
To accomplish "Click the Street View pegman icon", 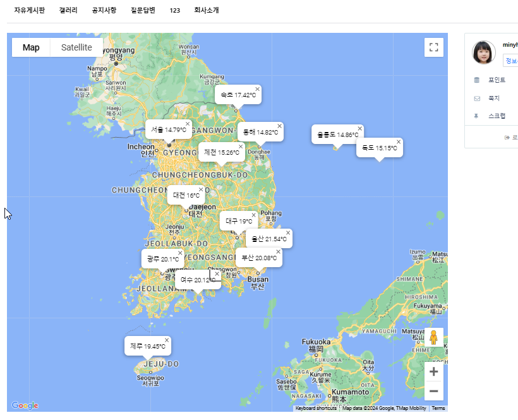I will tap(433, 338).
